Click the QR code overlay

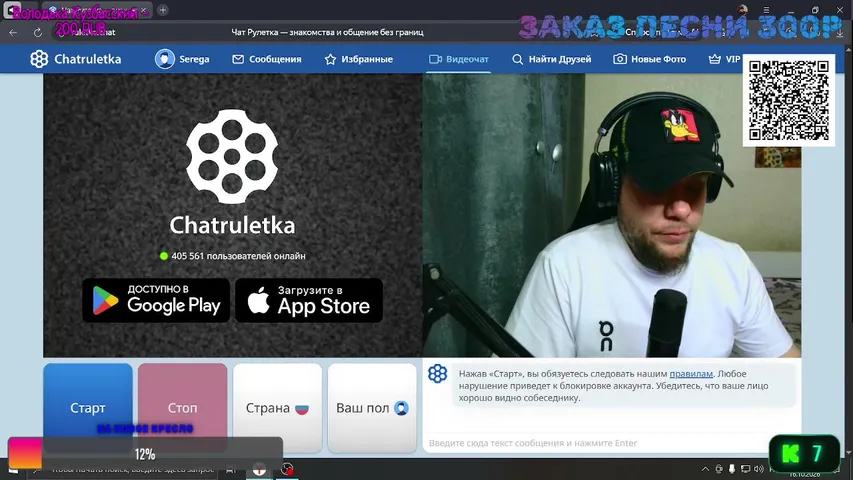(789, 100)
